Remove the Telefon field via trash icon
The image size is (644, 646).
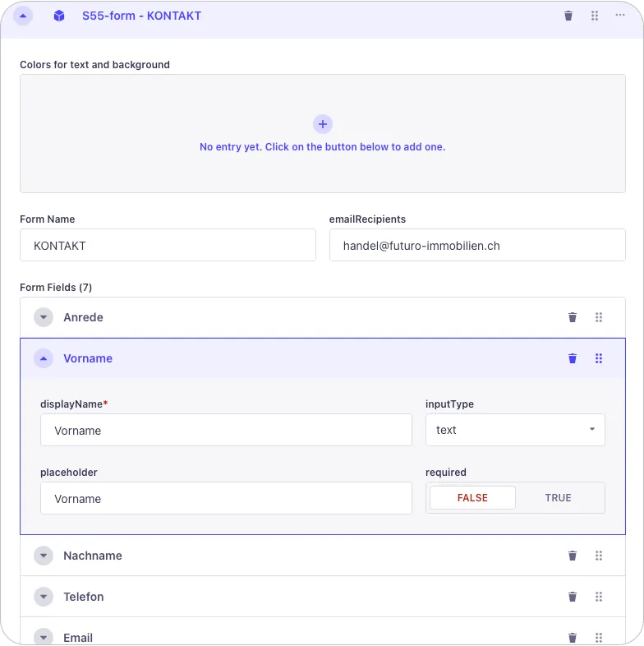(573, 597)
